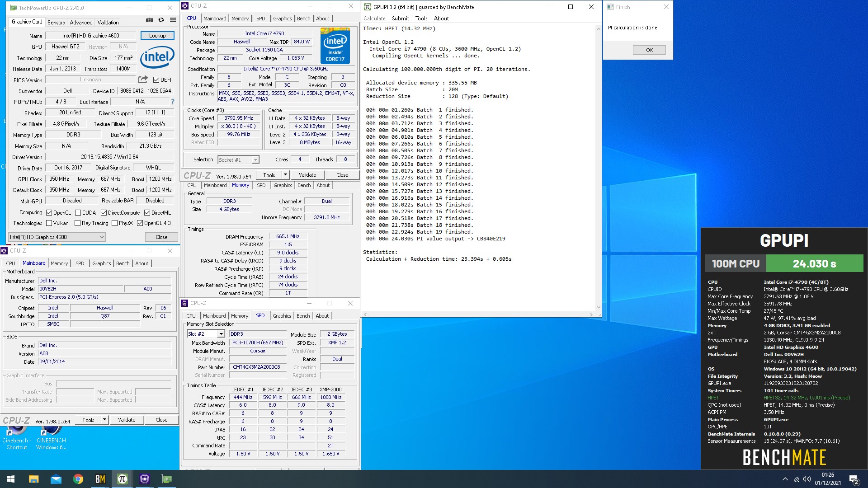Click the CPU-Z SPD window title icon
Image resolution: width=868 pixels, height=488 pixels.
point(184,303)
